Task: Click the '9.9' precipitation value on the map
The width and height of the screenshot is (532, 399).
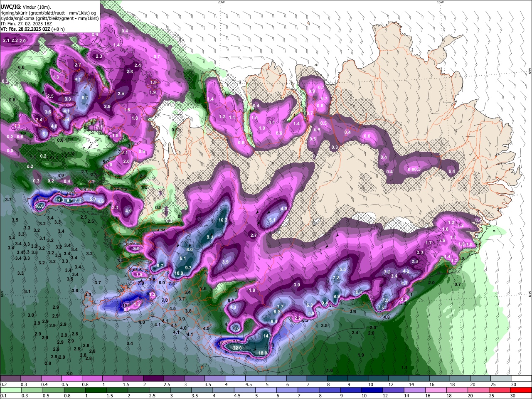Action: pos(337,296)
